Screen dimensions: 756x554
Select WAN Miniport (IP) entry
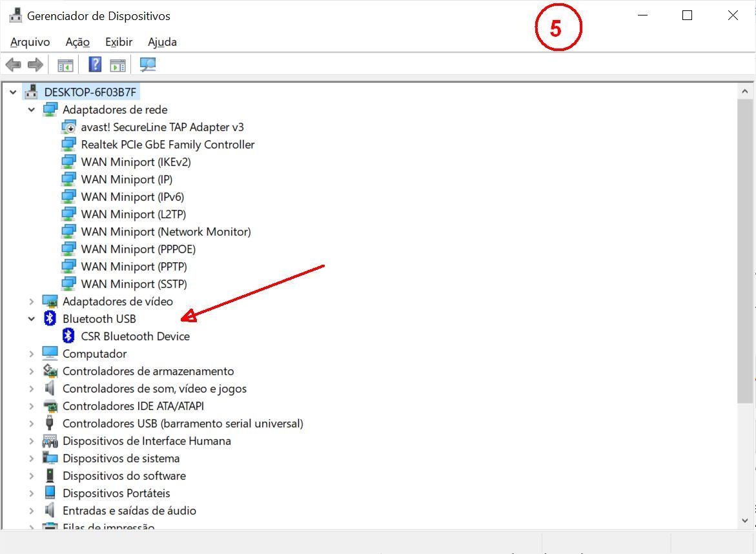pyautogui.click(x=127, y=180)
